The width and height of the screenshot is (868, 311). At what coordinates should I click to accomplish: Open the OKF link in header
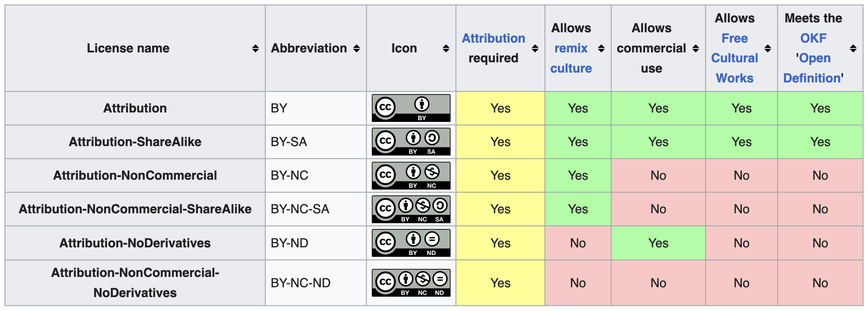coord(813,39)
